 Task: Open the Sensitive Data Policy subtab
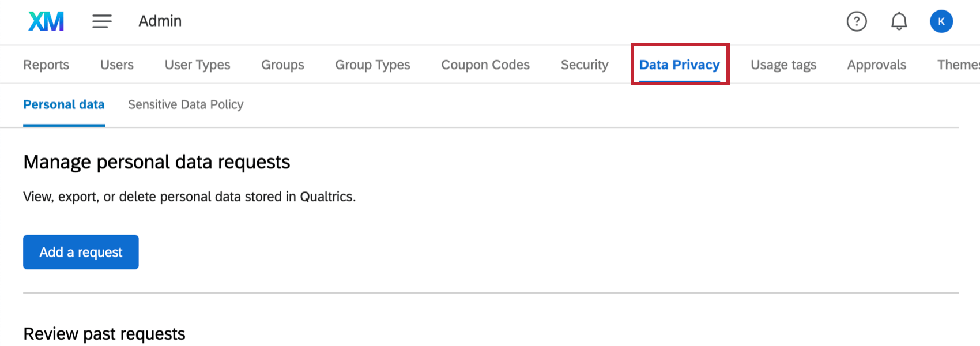(186, 104)
